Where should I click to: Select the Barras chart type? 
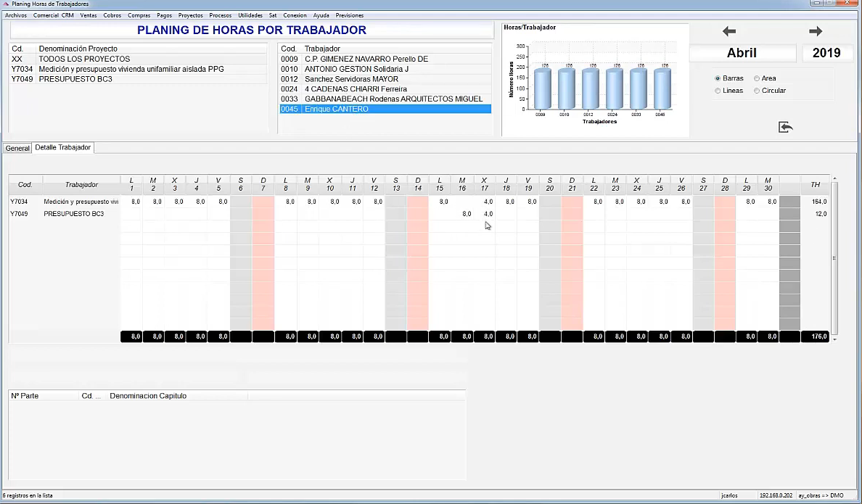coord(718,78)
